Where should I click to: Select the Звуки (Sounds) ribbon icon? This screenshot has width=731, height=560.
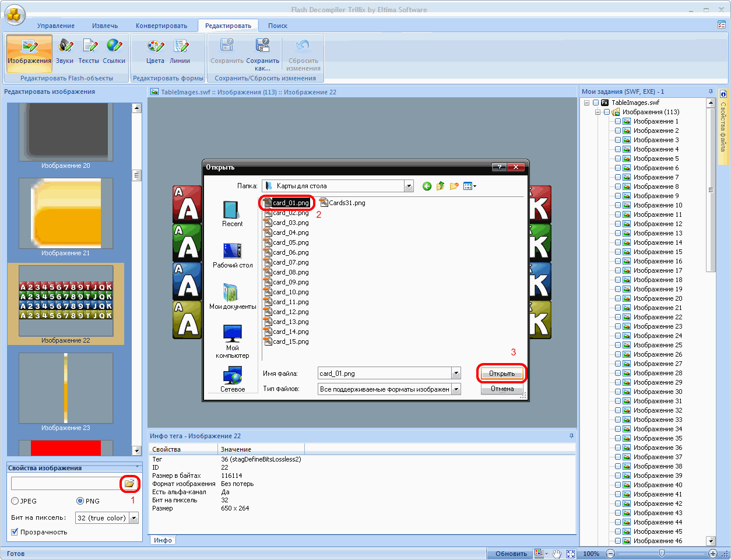coord(65,50)
